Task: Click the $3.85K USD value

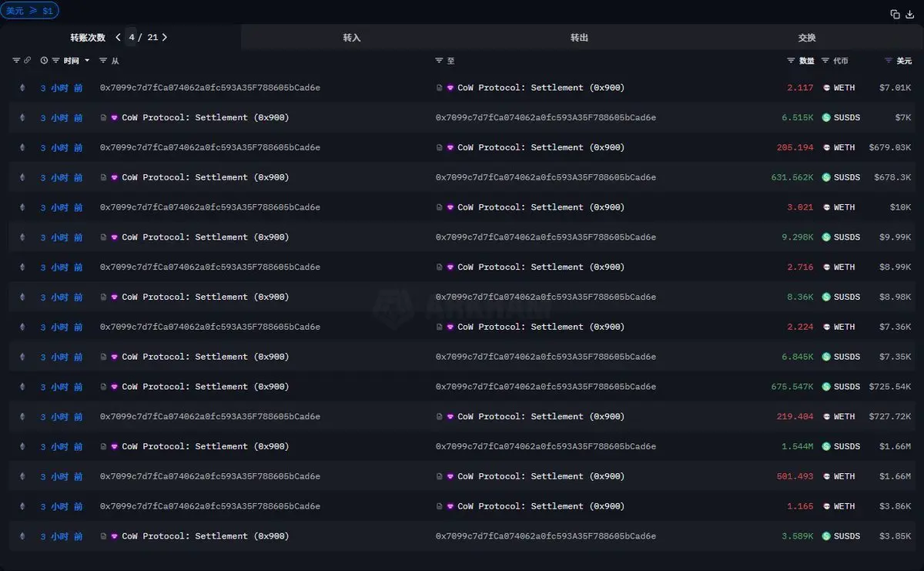Action: coord(896,536)
